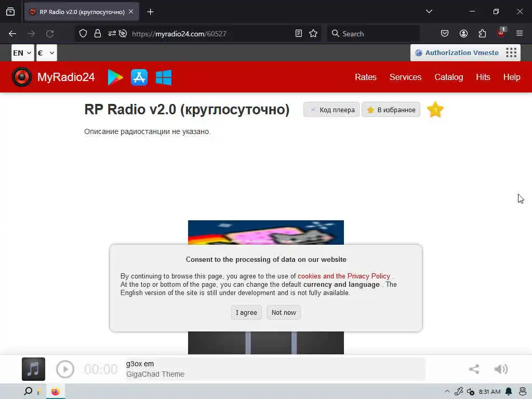Open the notification bell in taskbar

[509, 392]
